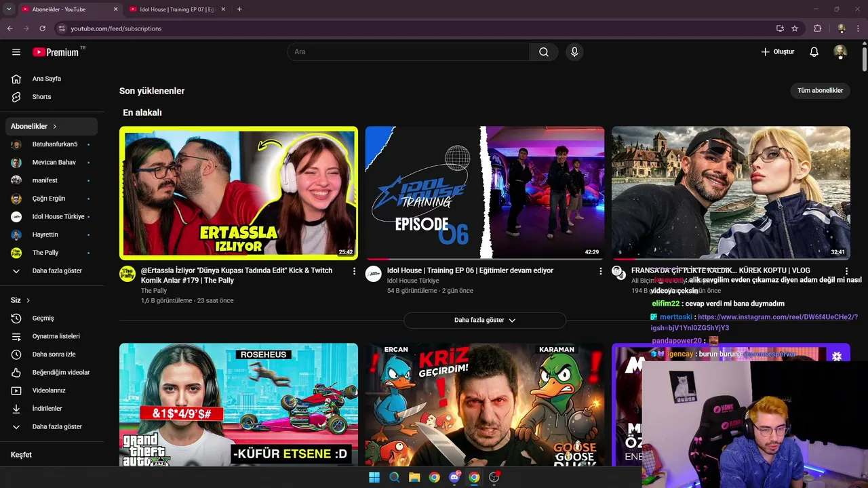This screenshot has height=488, width=868.
Task: Click The Pally channel avatar under video
Action: coord(127,274)
